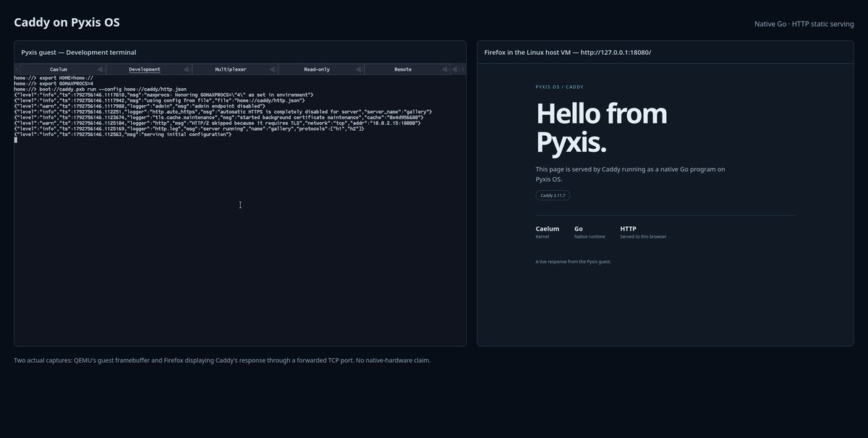Click the 'serving initial configuration' log line
Viewport: 868px width, 438px height.
tap(123, 136)
